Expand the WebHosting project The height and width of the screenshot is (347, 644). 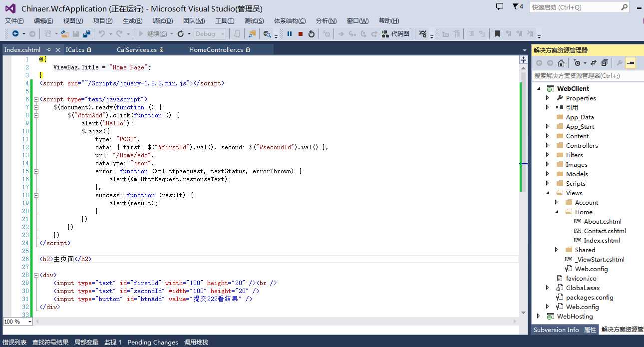538,316
